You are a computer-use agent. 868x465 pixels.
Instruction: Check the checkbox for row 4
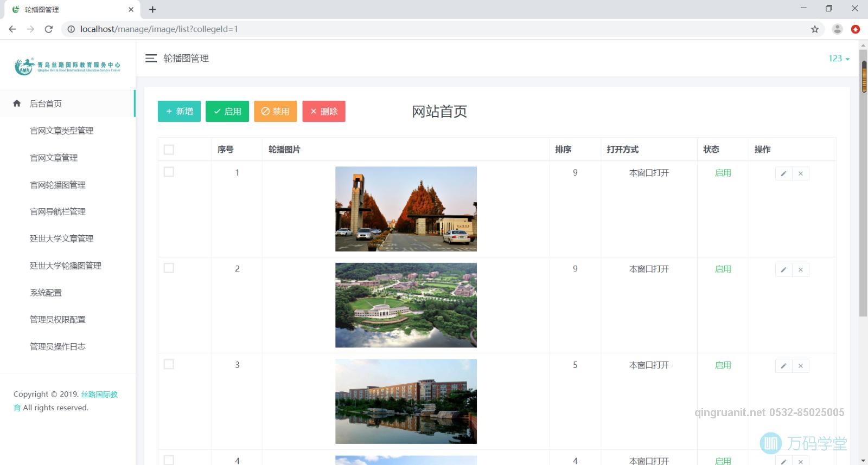pyautogui.click(x=169, y=460)
